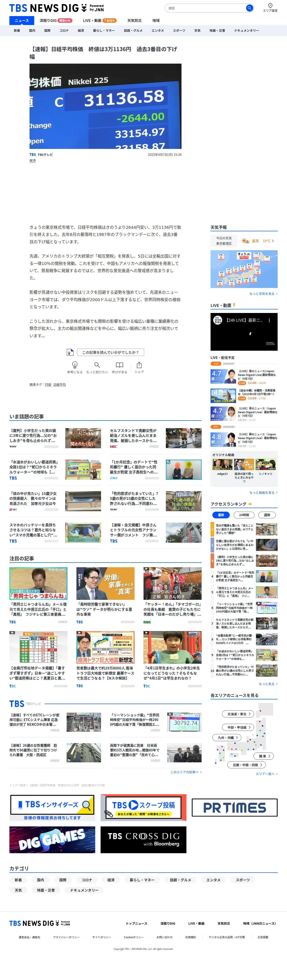
Task: Click the 学びがある book reaction icon
Action: [119, 365]
